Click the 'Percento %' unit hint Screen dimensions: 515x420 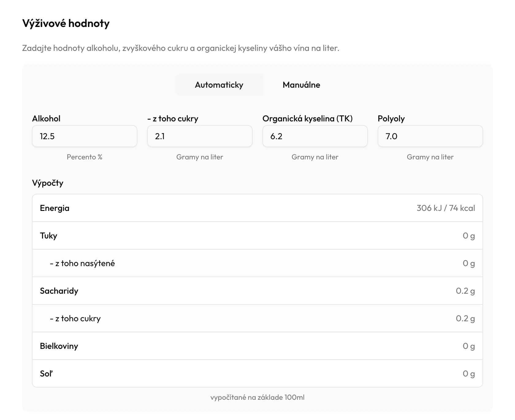tap(85, 157)
